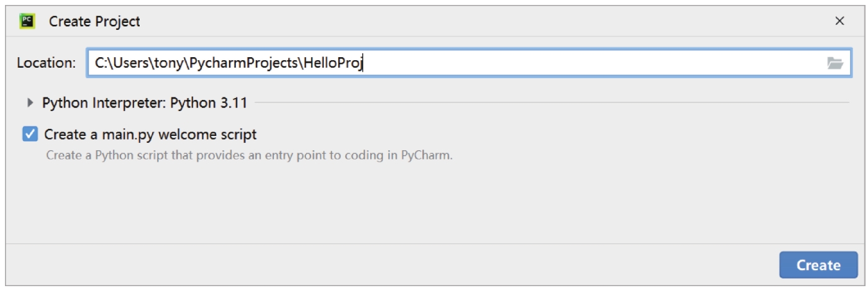Place cursor on "HelloProj" in the path
This screenshot has width=868, height=288.
coord(332,63)
